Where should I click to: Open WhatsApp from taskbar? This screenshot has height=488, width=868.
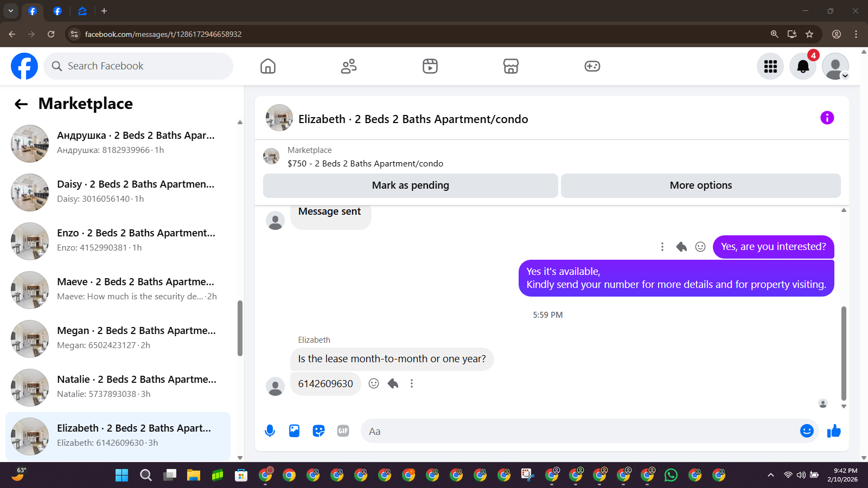[671, 476]
